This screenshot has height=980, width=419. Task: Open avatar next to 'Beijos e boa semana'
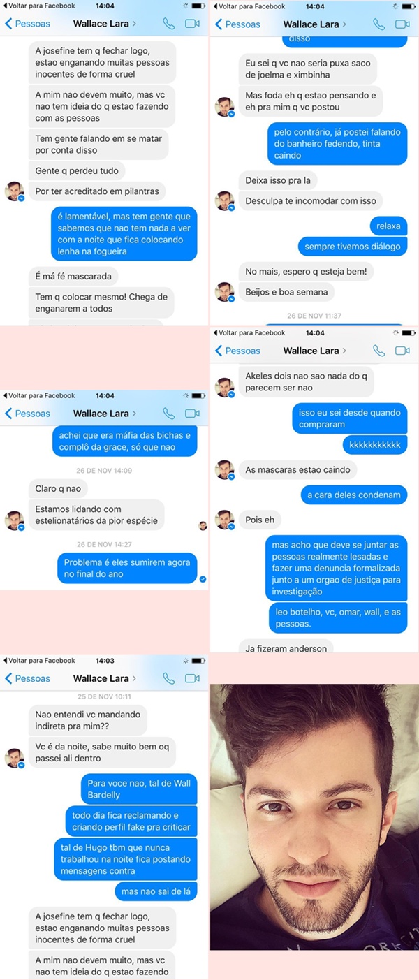224,292
